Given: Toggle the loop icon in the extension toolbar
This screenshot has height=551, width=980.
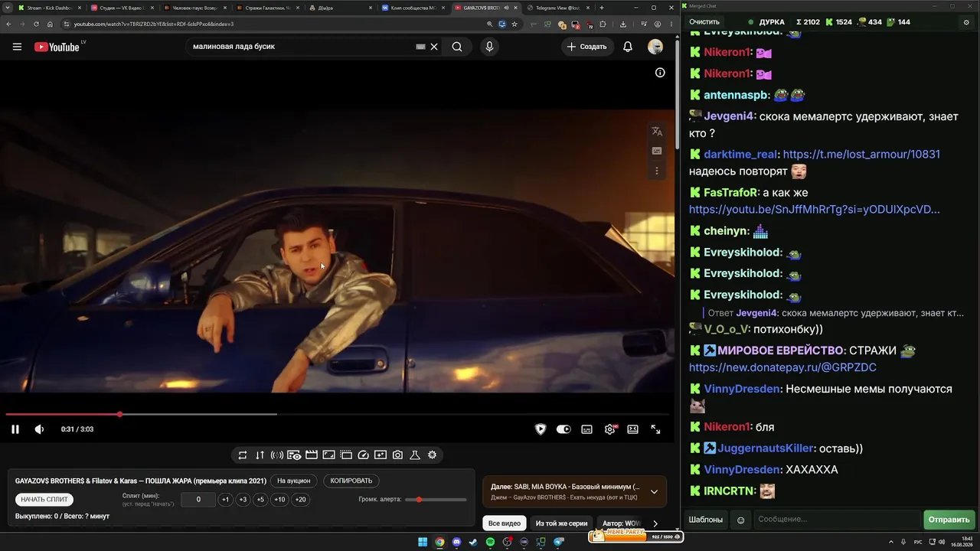Looking at the screenshot, I should coord(243,455).
